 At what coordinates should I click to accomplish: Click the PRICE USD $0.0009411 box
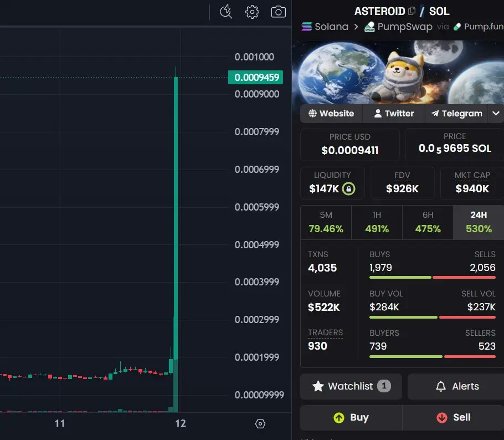click(x=349, y=145)
